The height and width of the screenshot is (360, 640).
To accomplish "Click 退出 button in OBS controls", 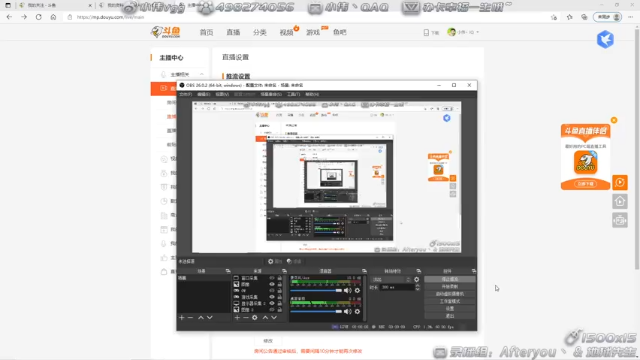I will (x=450, y=316).
